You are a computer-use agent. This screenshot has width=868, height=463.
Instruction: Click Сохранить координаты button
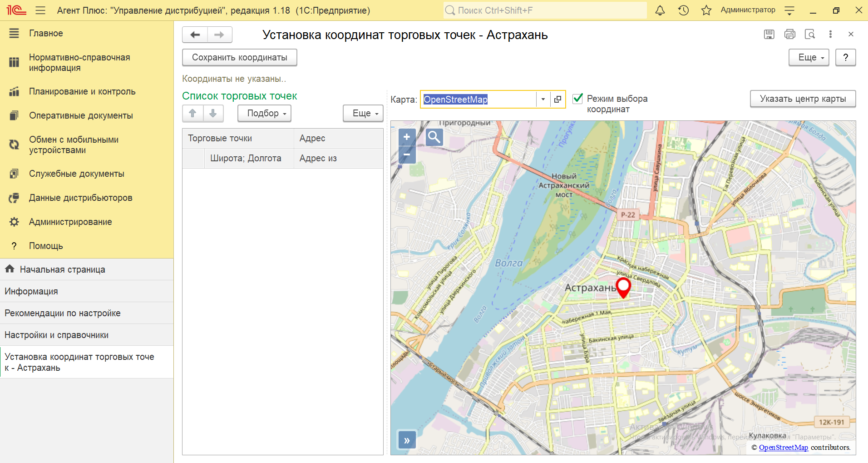pyautogui.click(x=239, y=57)
